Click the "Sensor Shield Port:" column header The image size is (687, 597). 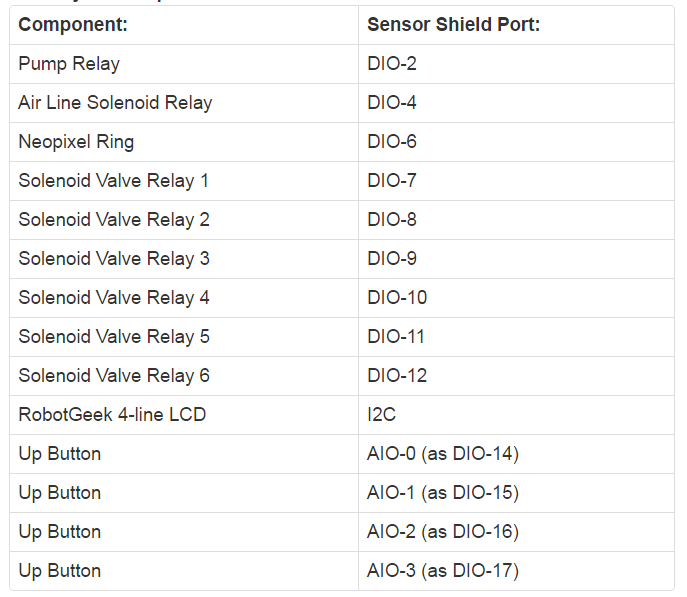pyautogui.click(x=453, y=25)
